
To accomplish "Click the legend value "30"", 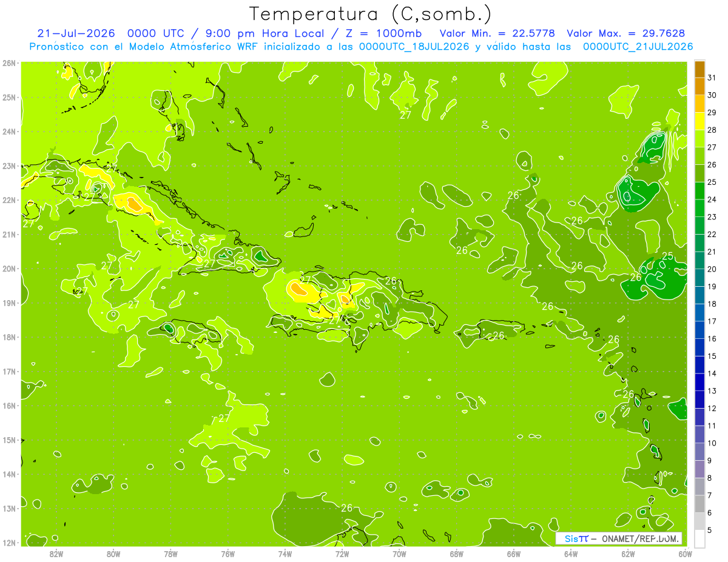I will point(712,95).
